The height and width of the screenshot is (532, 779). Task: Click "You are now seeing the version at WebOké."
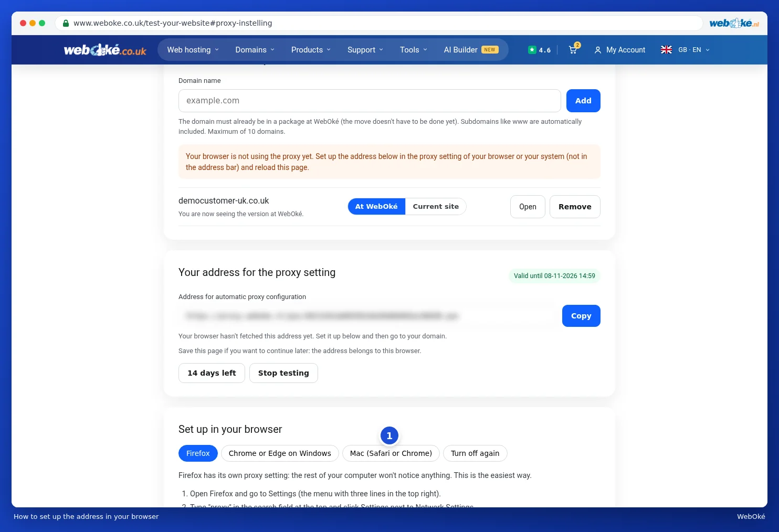241,214
